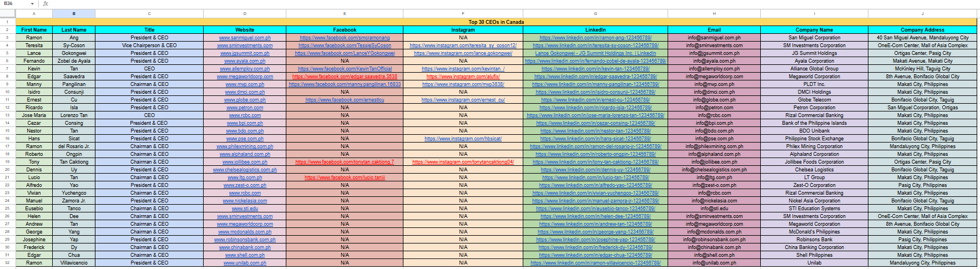The image size is (980, 269).
Task: Select row 20 number header
Action: click(x=8, y=170)
